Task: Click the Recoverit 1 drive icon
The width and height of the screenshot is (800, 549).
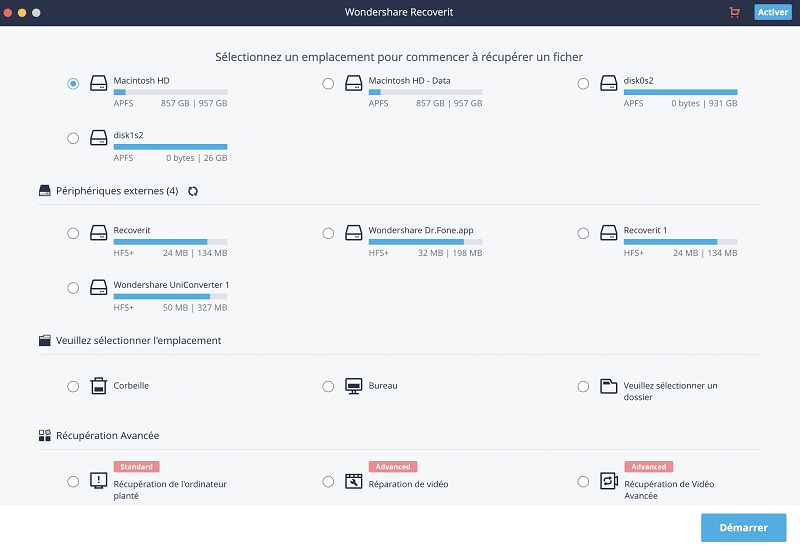Action: pos(609,233)
